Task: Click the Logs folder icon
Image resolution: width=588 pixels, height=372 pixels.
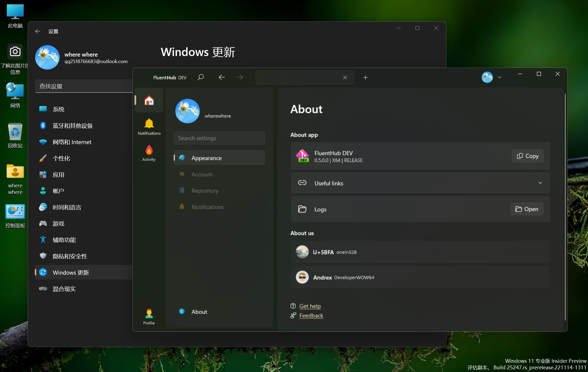Action: [x=302, y=209]
